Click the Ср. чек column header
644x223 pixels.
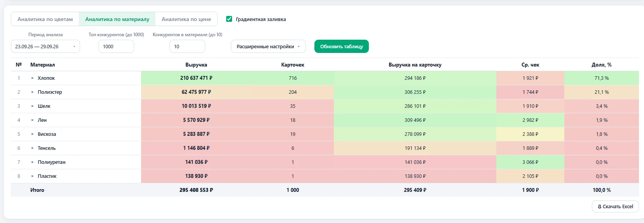pos(530,65)
